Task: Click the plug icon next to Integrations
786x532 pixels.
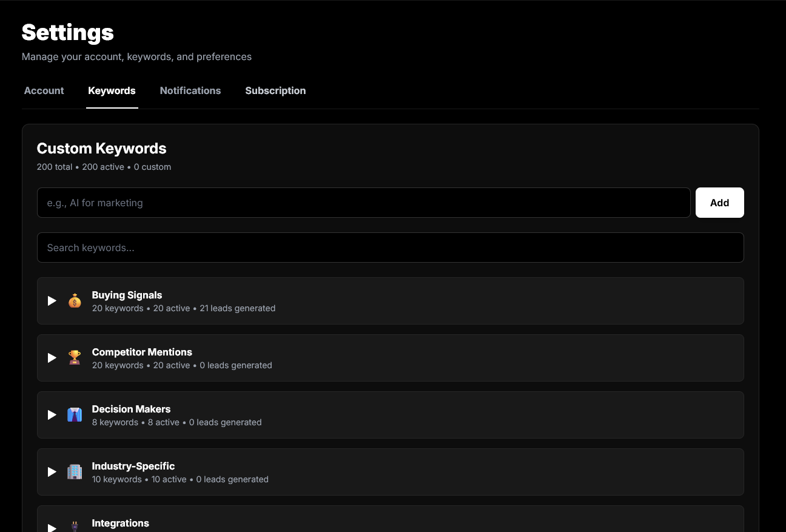Action: 75,527
